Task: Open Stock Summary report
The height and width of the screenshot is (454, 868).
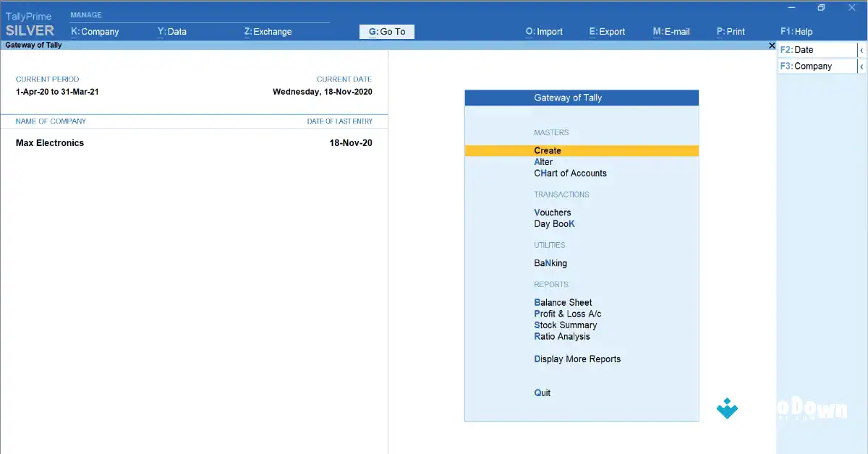Action: coord(566,325)
